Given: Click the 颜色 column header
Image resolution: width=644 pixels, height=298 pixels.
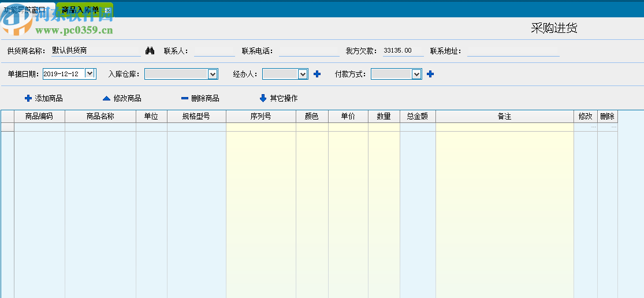Looking at the screenshot, I should click(312, 117).
